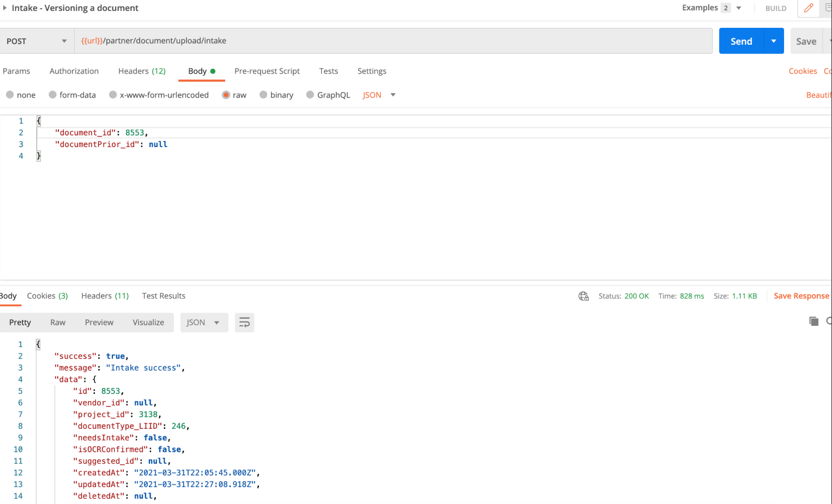The height and width of the screenshot is (504, 832).
Task: Open the POST method dropdown
Action: point(37,41)
